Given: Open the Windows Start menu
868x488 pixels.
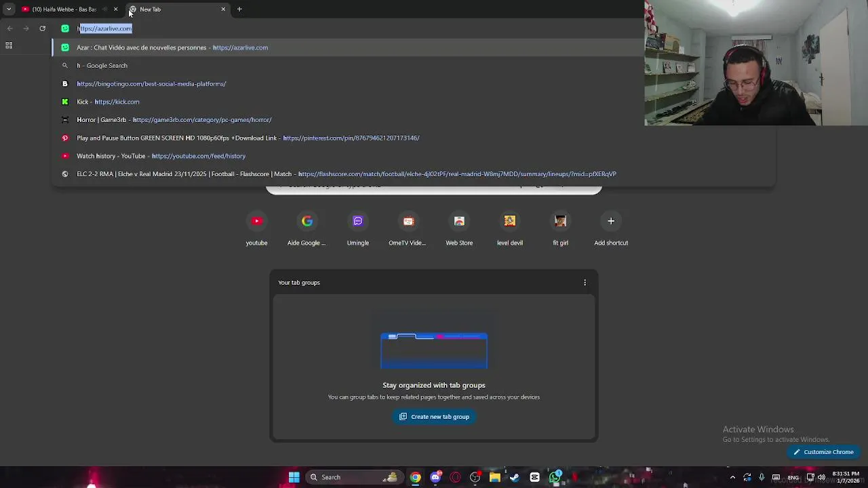Looking at the screenshot, I should pyautogui.click(x=294, y=477).
